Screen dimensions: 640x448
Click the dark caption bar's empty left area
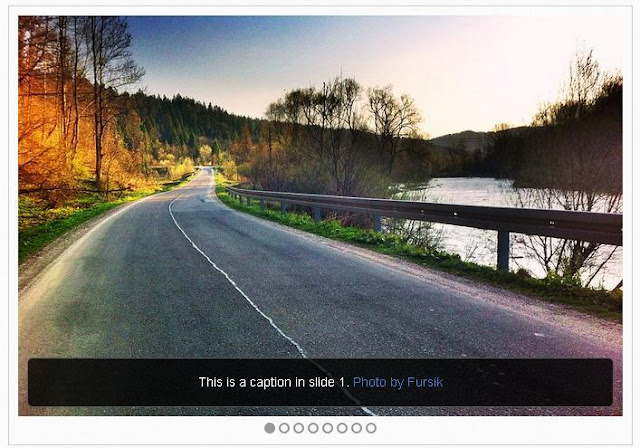pyautogui.click(x=110, y=382)
